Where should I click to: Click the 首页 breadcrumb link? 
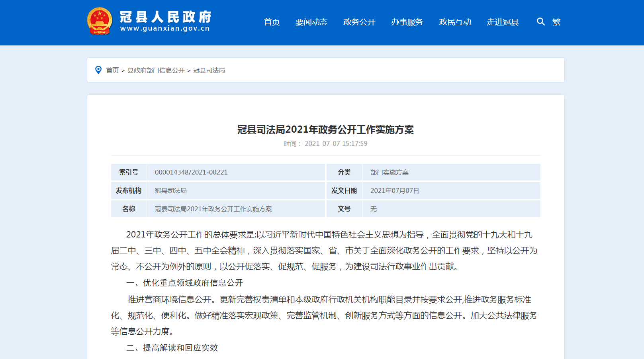[x=112, y=70]
